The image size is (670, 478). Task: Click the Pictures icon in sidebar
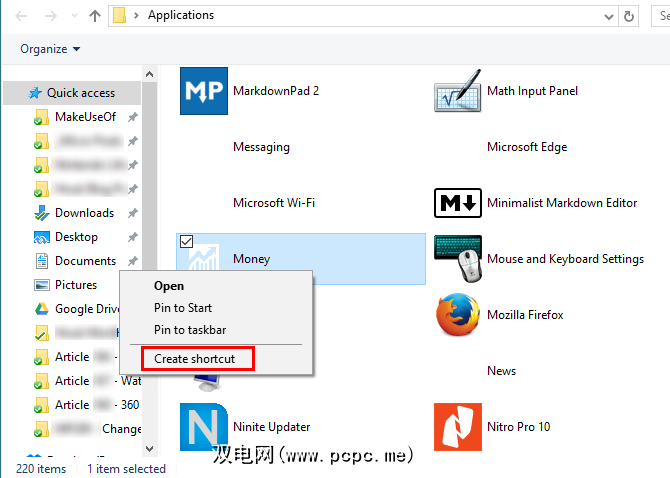[x=41, y=284]
